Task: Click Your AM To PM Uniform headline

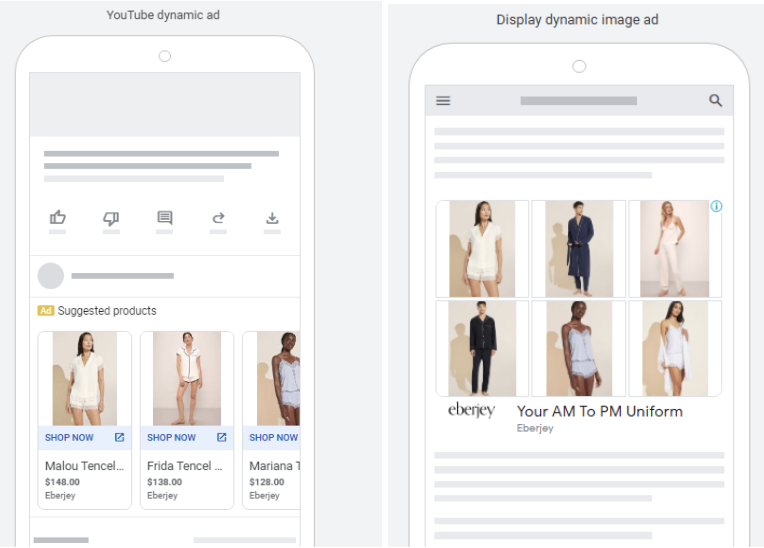Action: click(x=600, y=411)
